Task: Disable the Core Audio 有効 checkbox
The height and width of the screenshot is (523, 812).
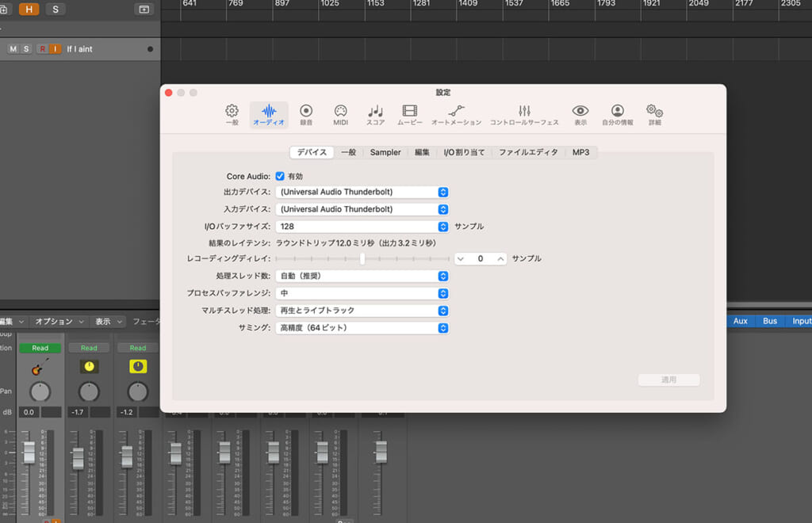Action: coord(280,176)
